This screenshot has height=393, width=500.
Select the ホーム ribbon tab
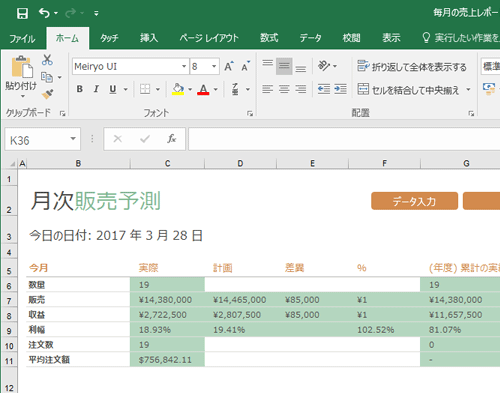67,38
